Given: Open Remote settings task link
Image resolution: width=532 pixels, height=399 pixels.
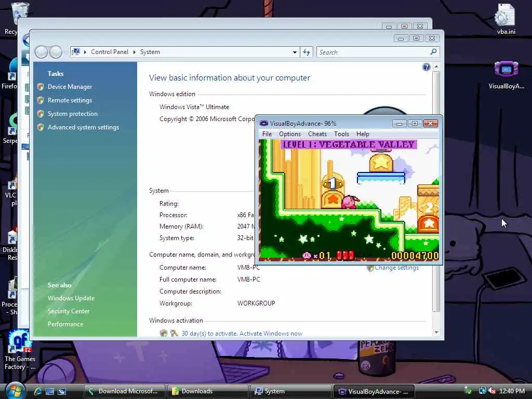Looking at the screenshot, I should (x=70, y=100).
